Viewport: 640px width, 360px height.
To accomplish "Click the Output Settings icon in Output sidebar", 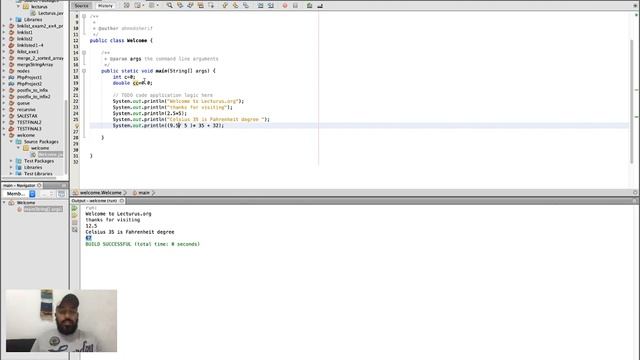I will click(x=75, y=230).
